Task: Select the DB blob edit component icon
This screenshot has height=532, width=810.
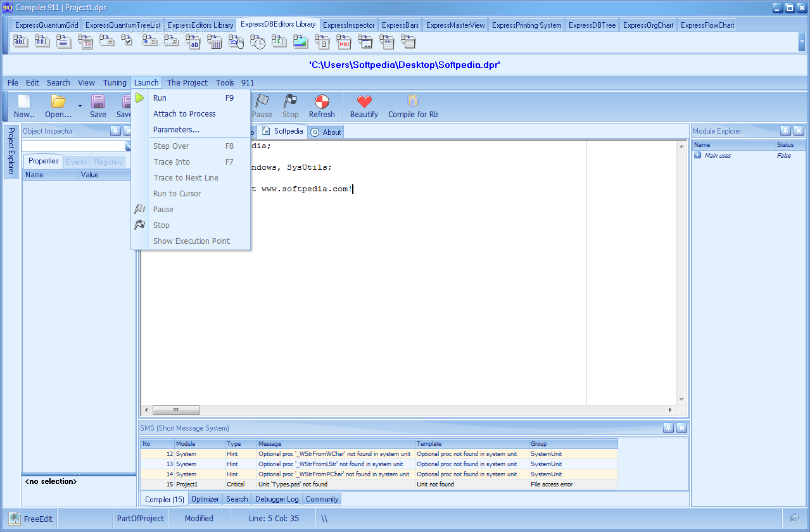Action: point(322,42)
